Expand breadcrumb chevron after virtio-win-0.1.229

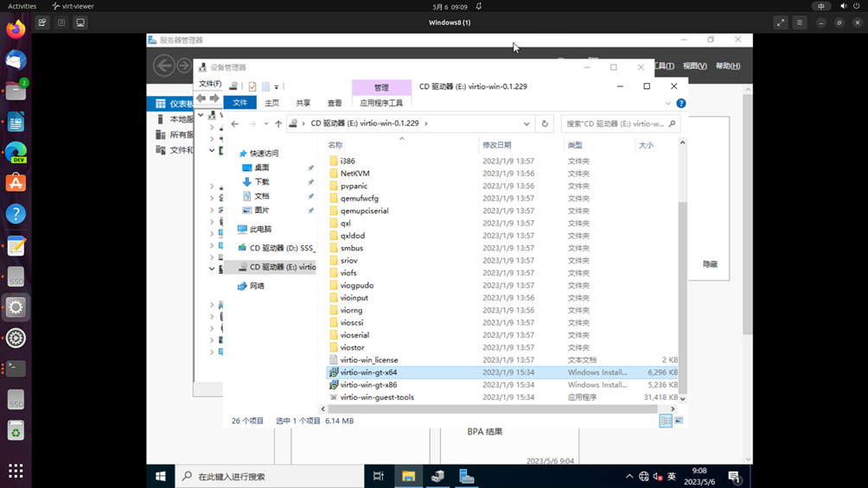pyautogui.click(x=426, y=124)
